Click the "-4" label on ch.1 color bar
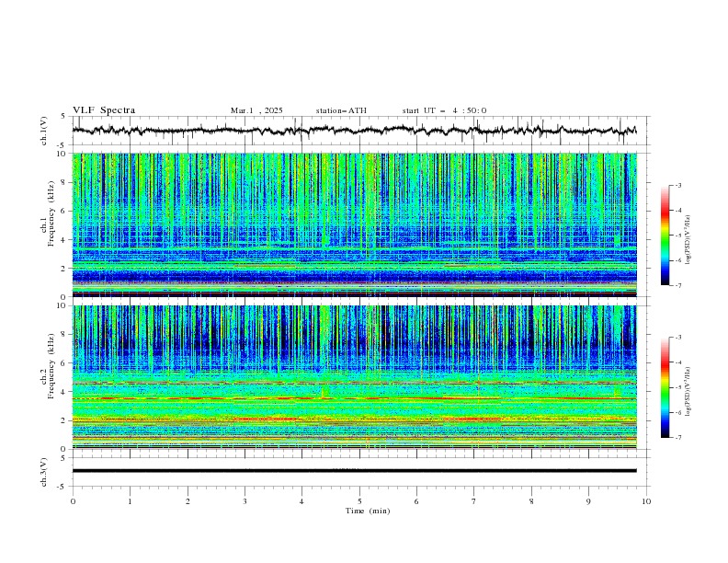 [x=677, y=211]
